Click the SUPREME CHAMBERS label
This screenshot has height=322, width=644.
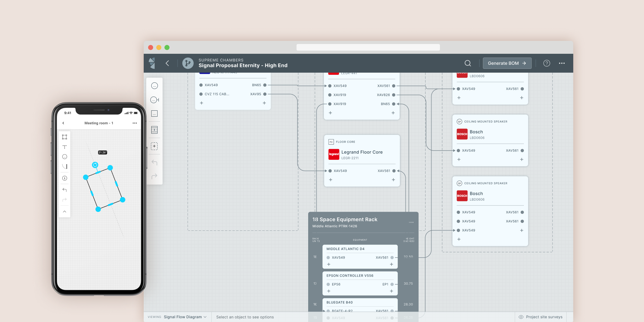click(221, 60)
